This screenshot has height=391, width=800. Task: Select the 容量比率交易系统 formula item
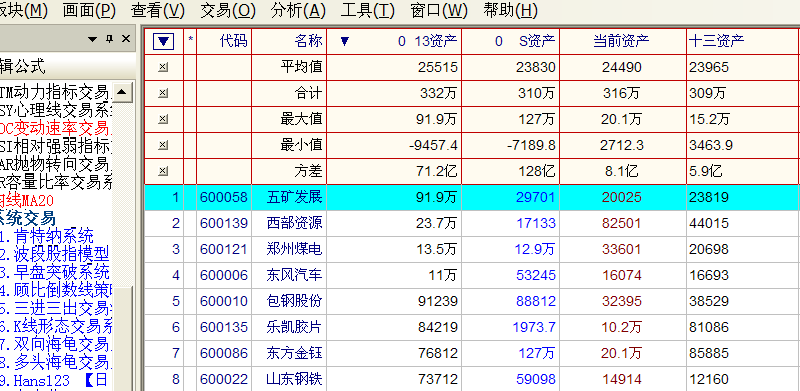pyautogui.click(x=56, y=182)
